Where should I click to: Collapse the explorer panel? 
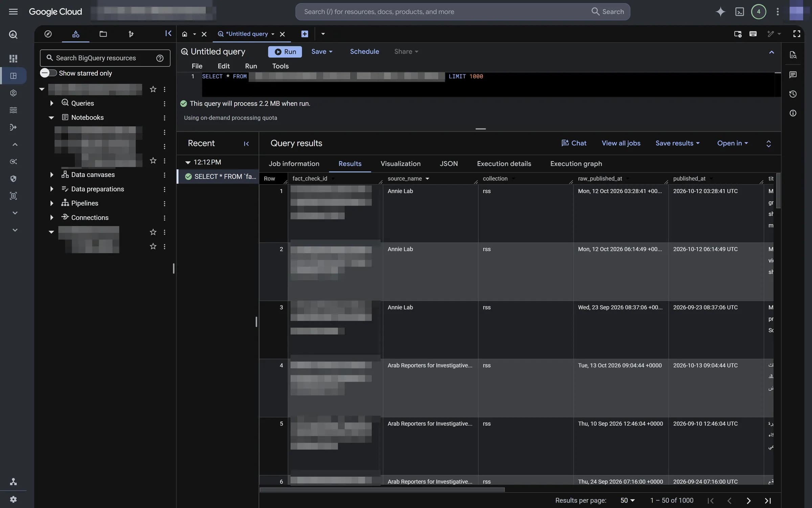coord(168,34)
